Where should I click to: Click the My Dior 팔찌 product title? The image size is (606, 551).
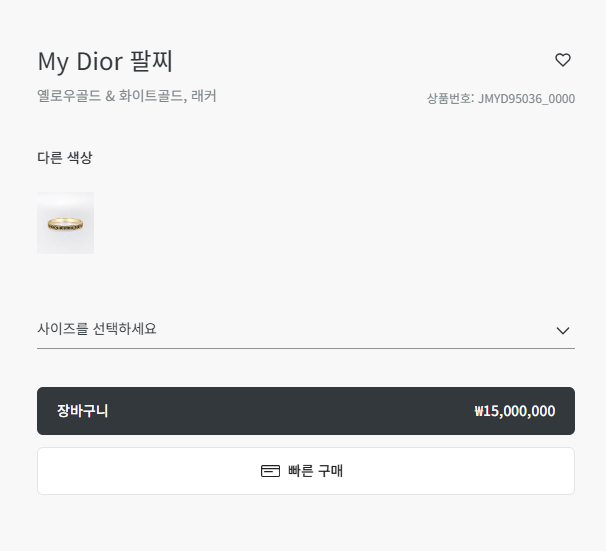click(x=105, y=61)
